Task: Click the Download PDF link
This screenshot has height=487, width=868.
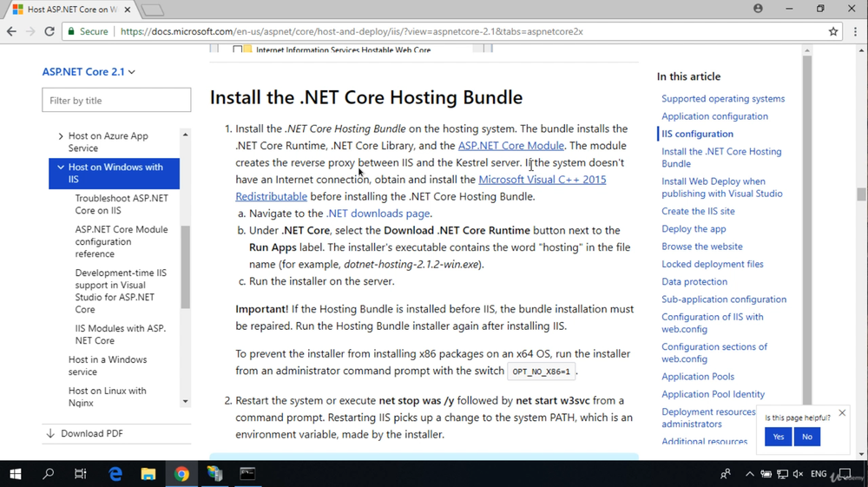Action: [x=85, y=433]
